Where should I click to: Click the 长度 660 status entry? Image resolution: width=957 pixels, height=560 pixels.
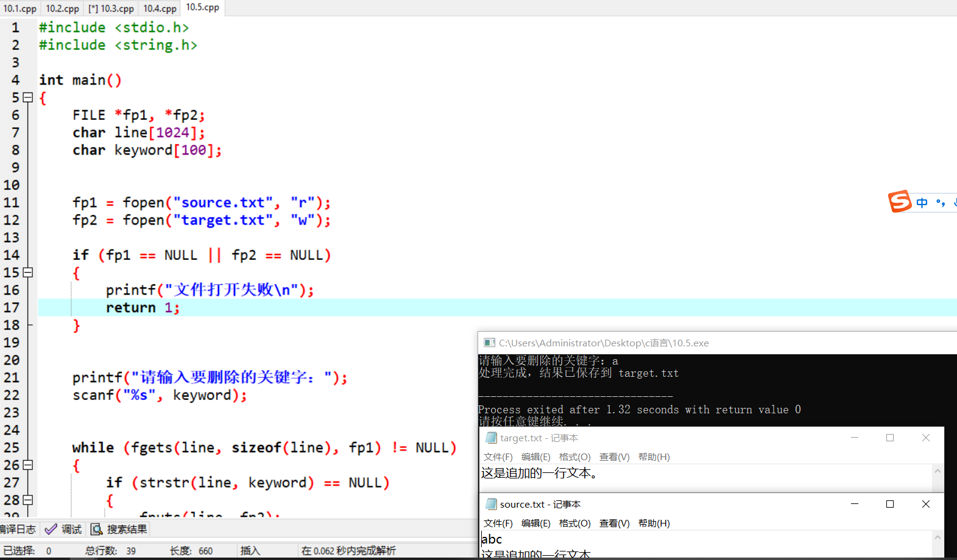[x=191, y=551]
